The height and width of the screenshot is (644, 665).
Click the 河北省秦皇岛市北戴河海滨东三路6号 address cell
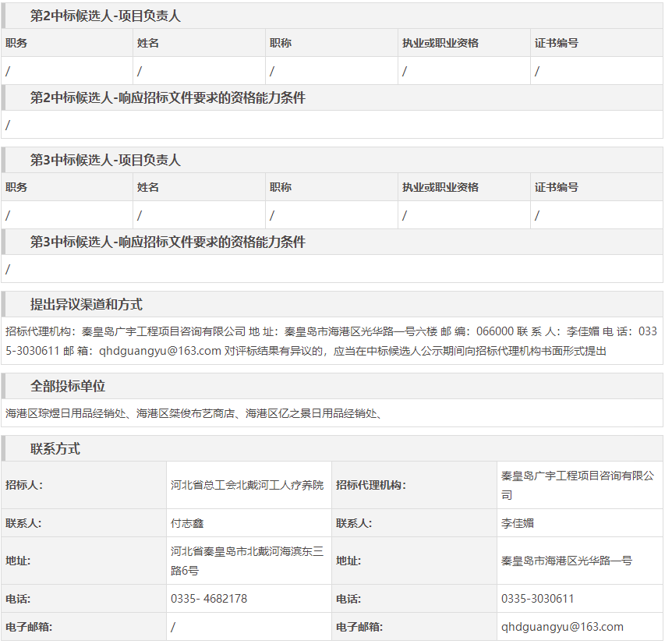click(x=246, y=561)
